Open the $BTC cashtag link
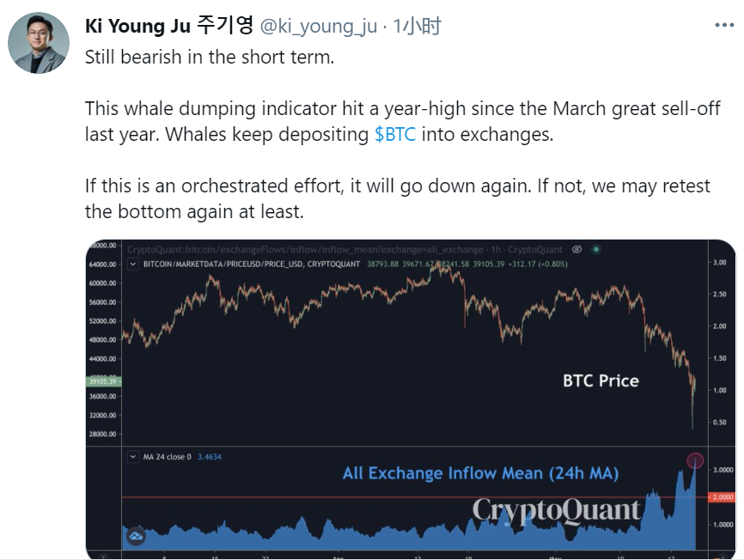744x560 pixels. tap(395, 135)
